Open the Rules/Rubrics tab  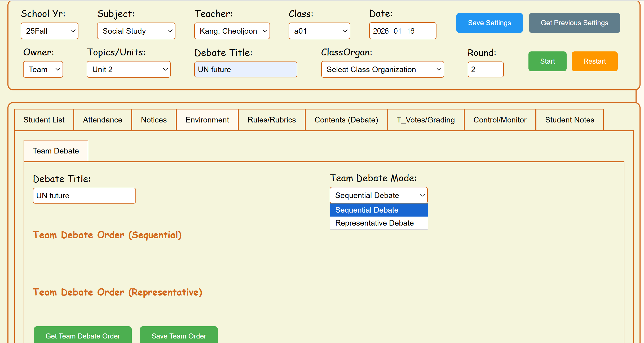[x=271, y=120]
